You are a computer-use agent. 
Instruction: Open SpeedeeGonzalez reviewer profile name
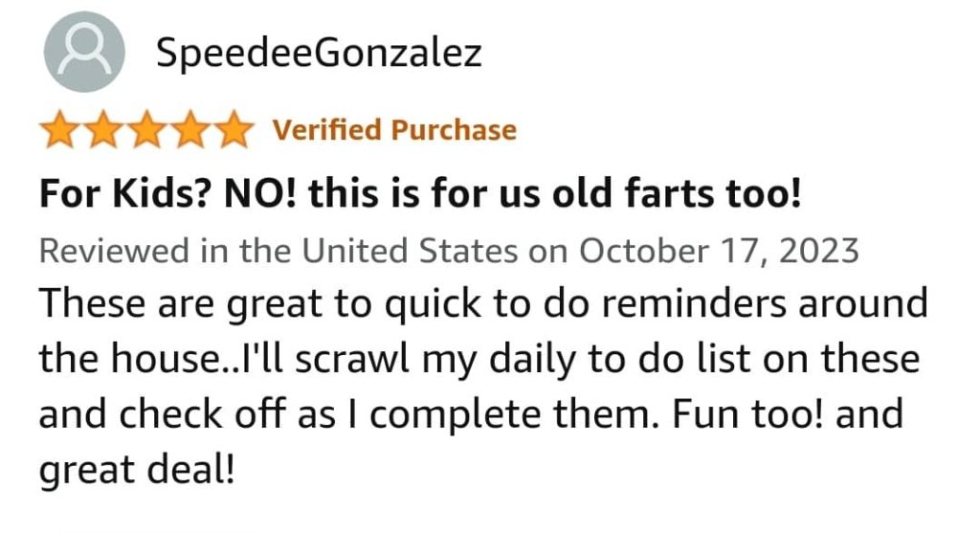tap(319, 52)
